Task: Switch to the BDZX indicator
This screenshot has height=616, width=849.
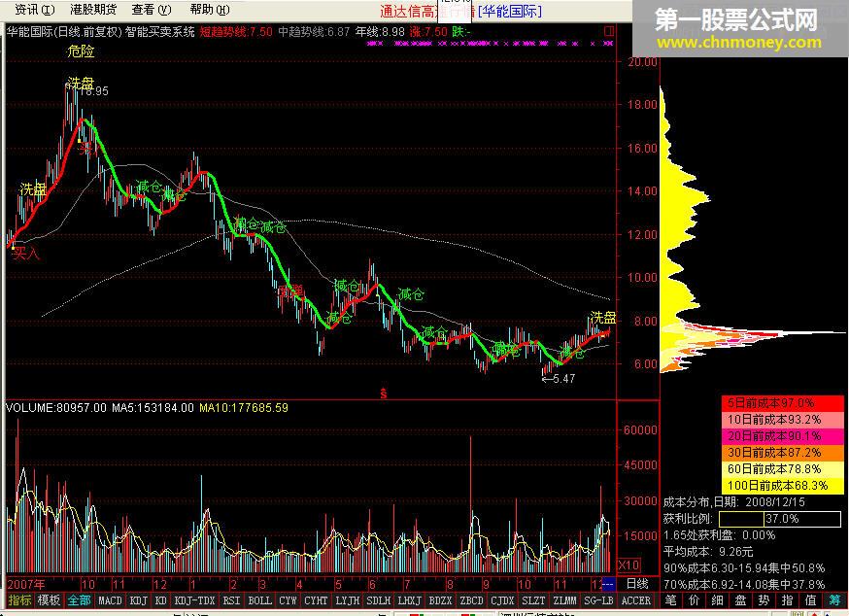Action: click(441, 600)
